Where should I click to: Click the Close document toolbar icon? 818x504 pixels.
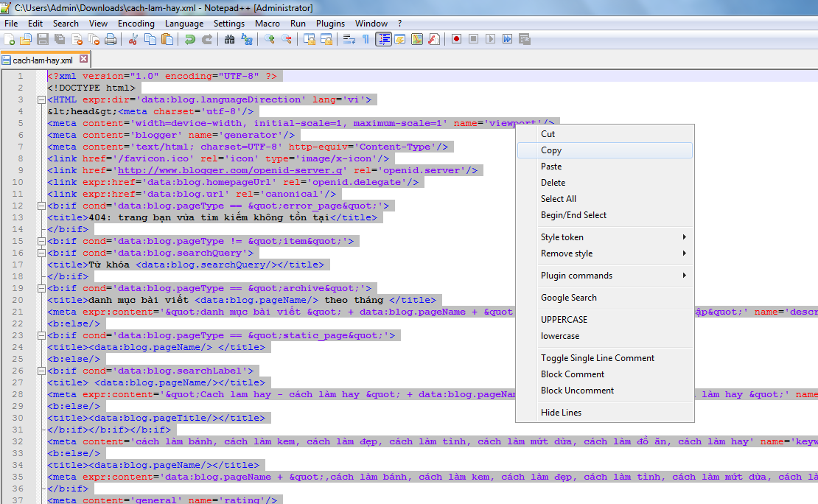pyautogui.click(x=77, y=39)
